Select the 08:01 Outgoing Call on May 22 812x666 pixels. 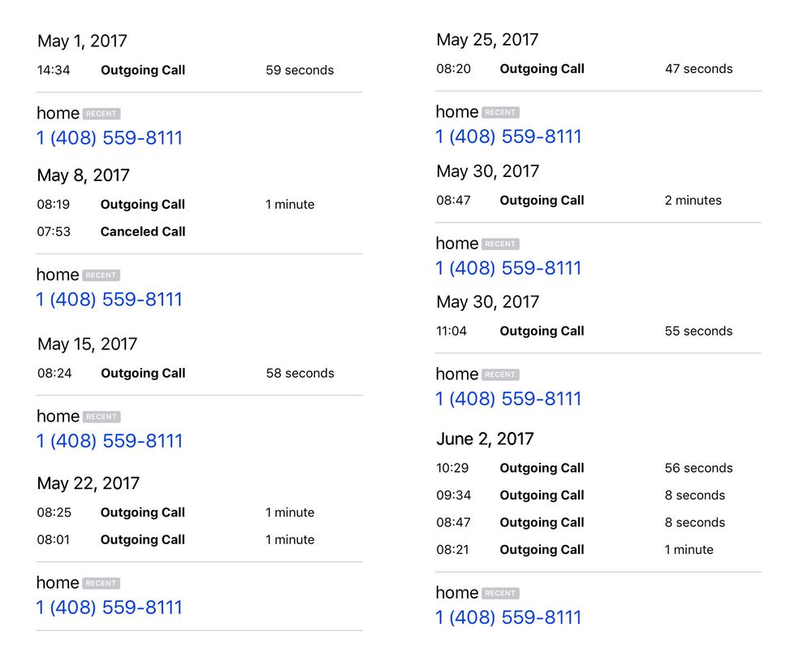200,539
